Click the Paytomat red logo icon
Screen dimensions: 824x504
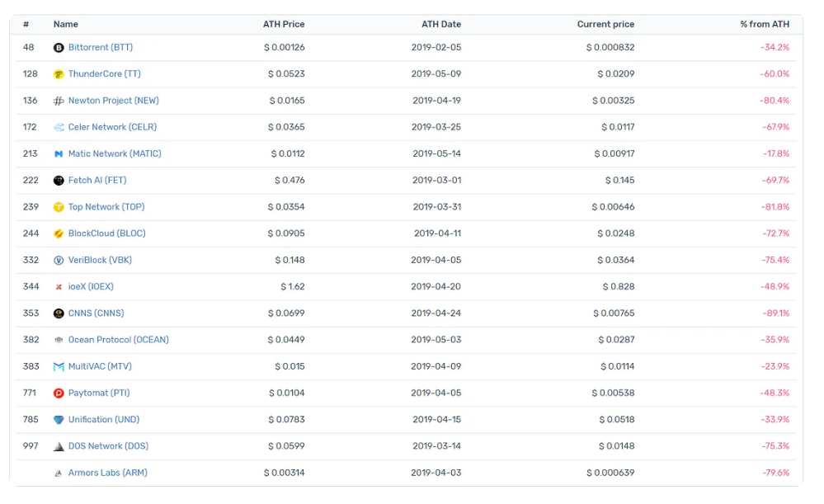[x=59, y=393]
